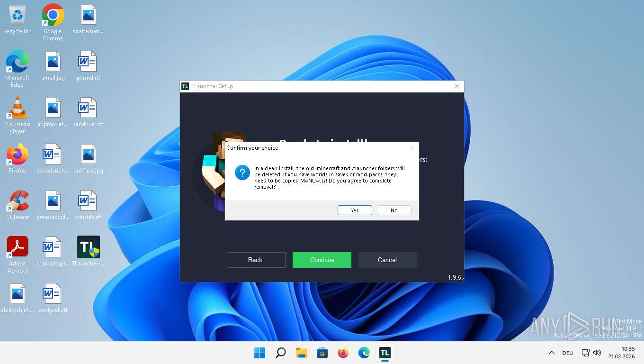
Task: Select the browsecoul... image file
Action: click(53, 205)
